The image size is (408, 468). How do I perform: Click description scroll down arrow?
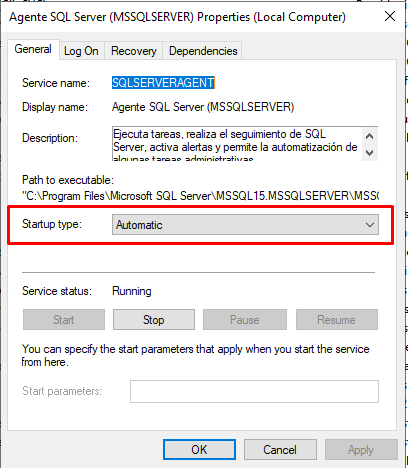click(x=369, y=153)
